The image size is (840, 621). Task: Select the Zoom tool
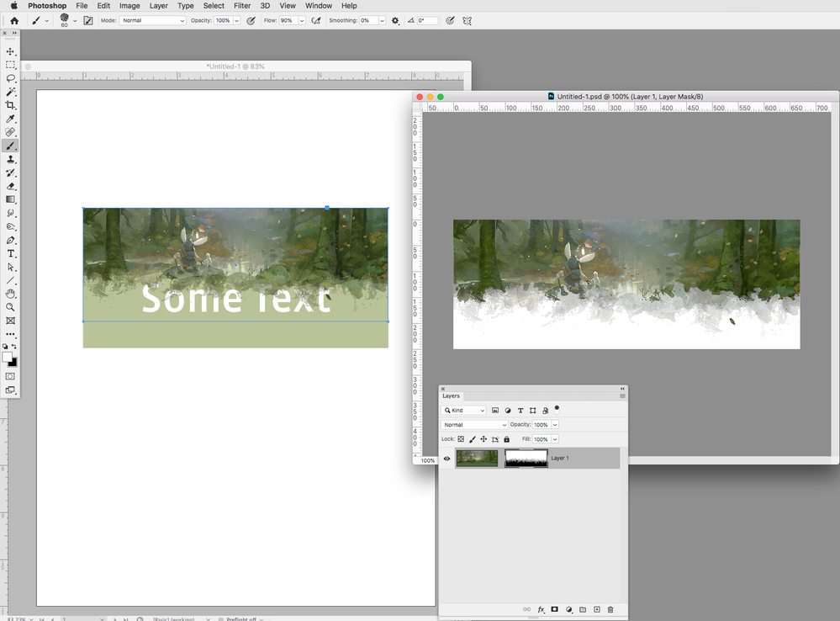[10, 307]
